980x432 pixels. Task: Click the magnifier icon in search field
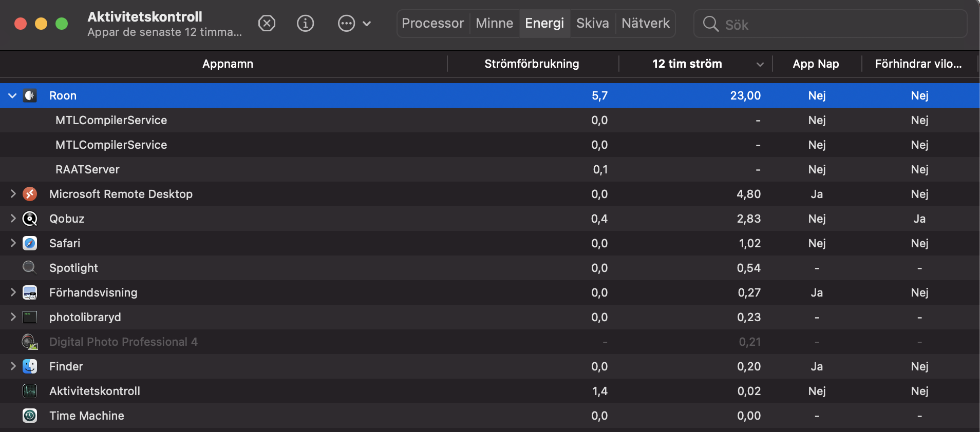click(711, 24)
